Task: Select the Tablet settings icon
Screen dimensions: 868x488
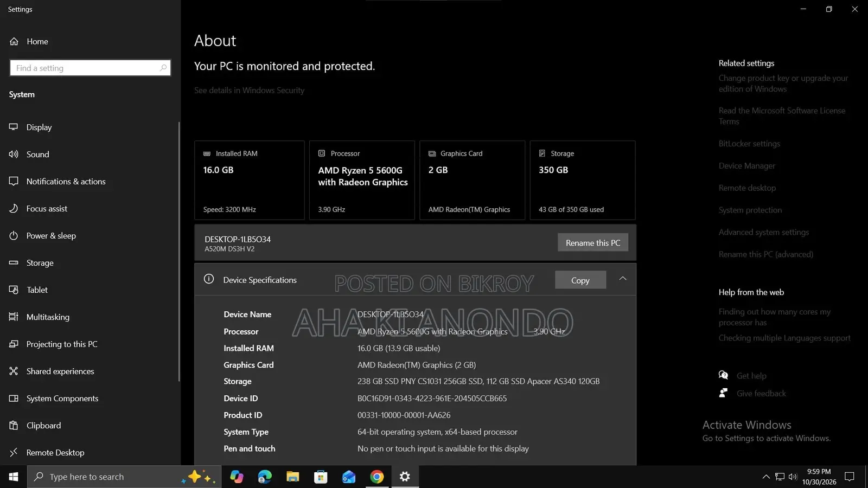Action: point(14,290)
